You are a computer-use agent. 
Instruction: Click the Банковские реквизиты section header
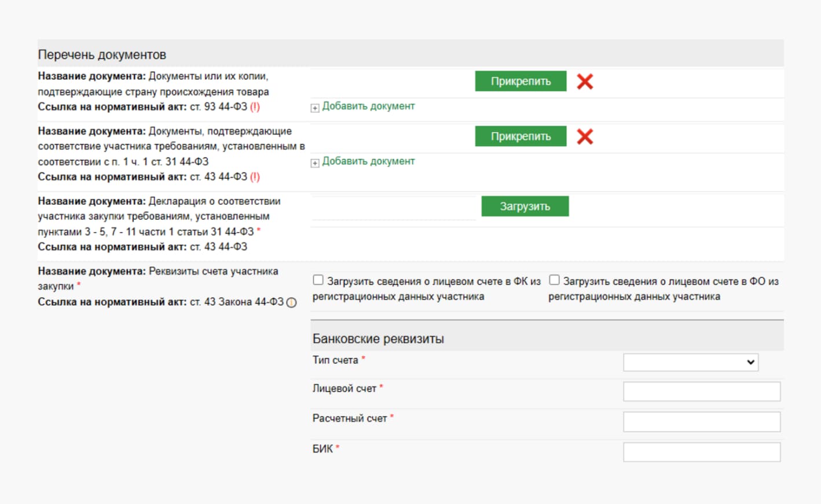coord(378,339)
